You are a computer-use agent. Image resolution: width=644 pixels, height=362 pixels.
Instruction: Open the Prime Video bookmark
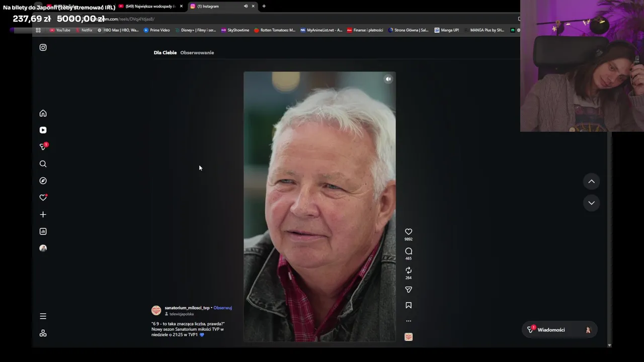(156, 30)
